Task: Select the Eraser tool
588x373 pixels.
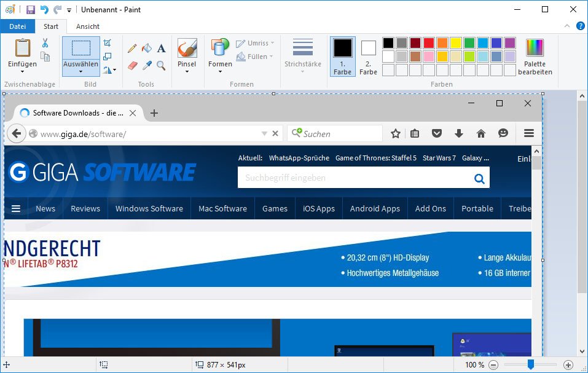Action: click(132, 66)
